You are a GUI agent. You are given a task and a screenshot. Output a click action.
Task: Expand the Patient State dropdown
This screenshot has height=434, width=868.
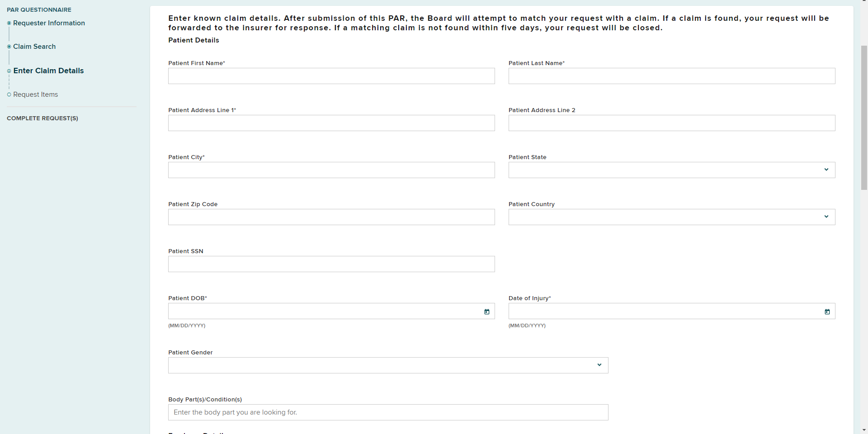point(671,170)
